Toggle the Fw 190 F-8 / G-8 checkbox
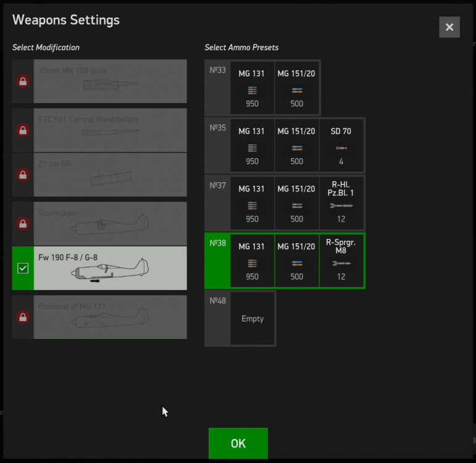This screenshot has width=476, height=463. tap(23, 268)
